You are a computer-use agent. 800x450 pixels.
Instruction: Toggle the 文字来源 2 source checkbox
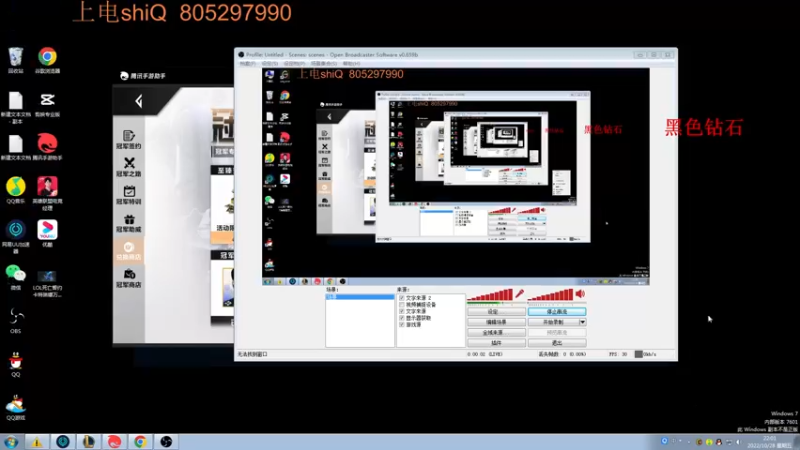402,297
